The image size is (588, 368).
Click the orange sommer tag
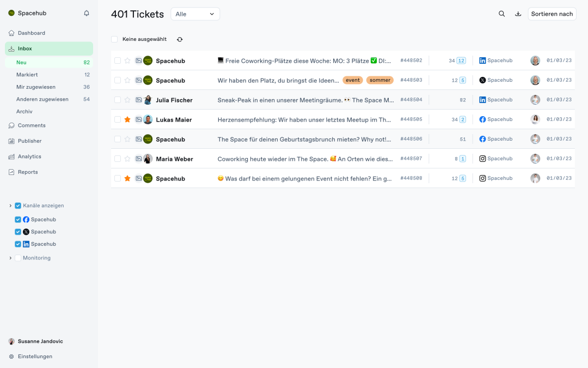[x=380, y=80]
